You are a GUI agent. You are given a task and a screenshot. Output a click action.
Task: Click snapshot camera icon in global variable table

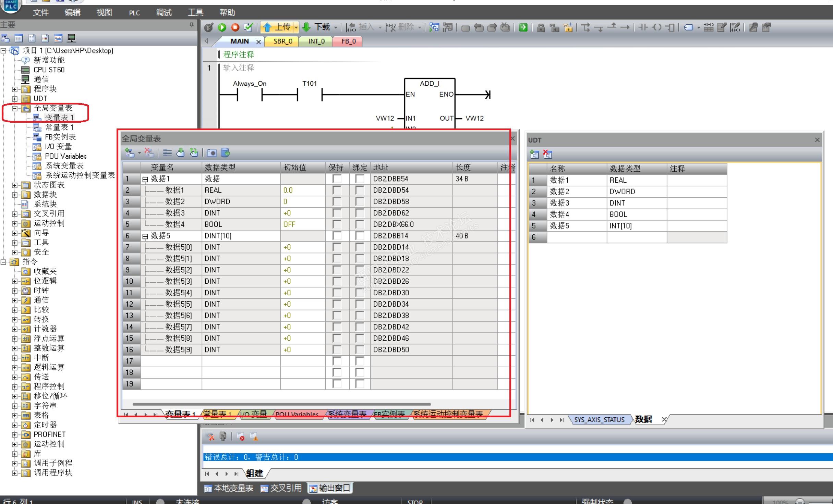(x=212, y=153)
